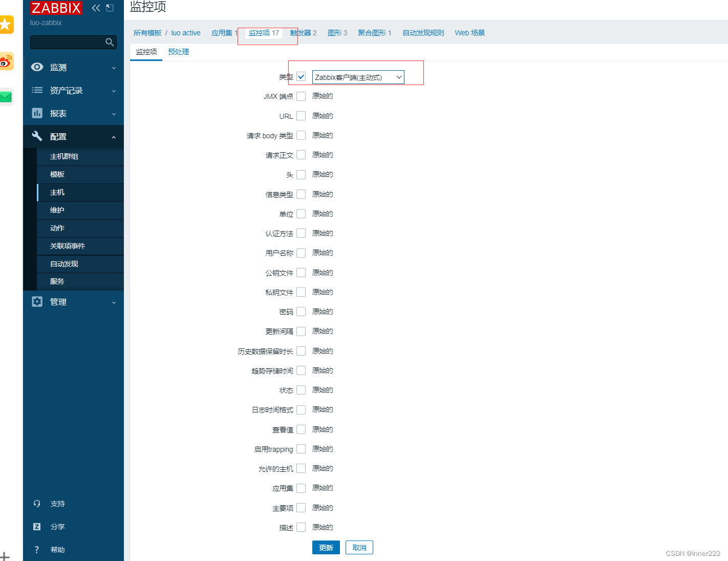Open the 监控项 17 link
The height and width of the screenshot is (561, 728).
pyautogui.click(x=264, y=33)
